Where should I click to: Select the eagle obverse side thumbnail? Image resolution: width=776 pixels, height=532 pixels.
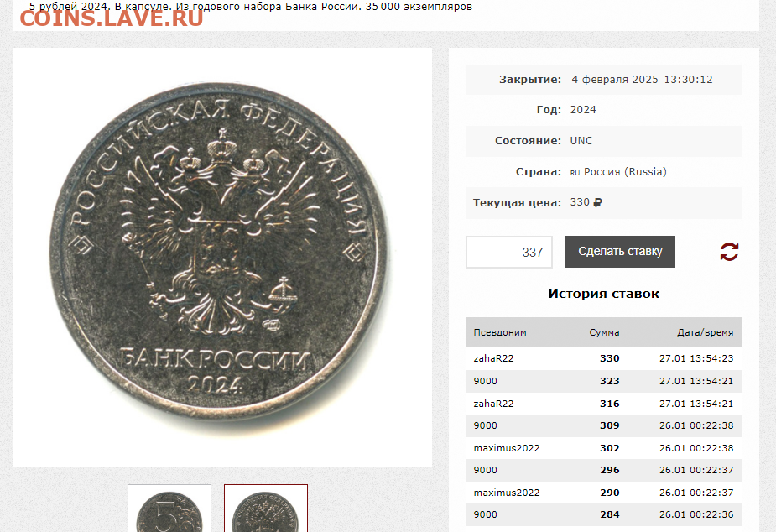(266, 509)
